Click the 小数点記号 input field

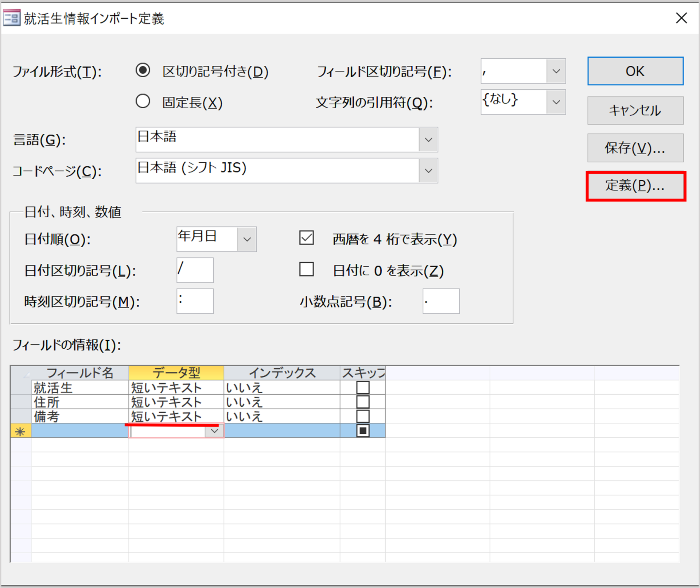pyautogui.click(x=441, y=301)
